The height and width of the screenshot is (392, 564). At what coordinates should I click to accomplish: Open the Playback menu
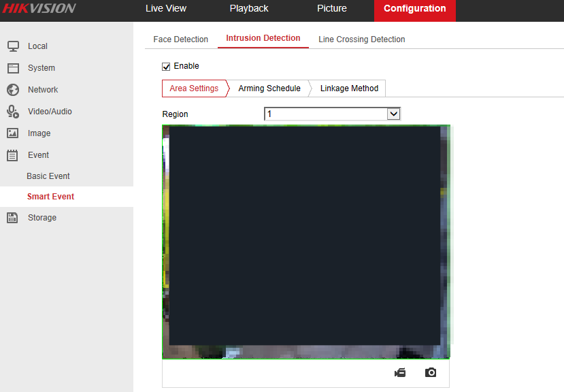click(249, 9)
